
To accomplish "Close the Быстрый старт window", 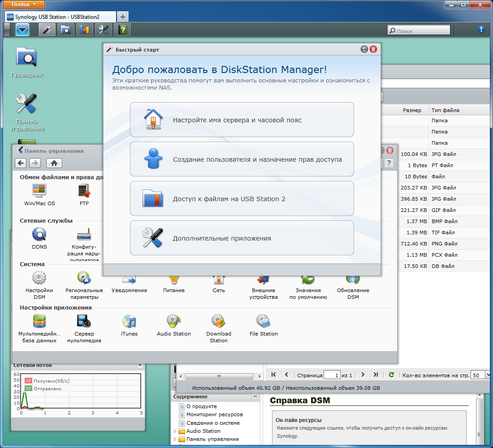I will [373, 49].
